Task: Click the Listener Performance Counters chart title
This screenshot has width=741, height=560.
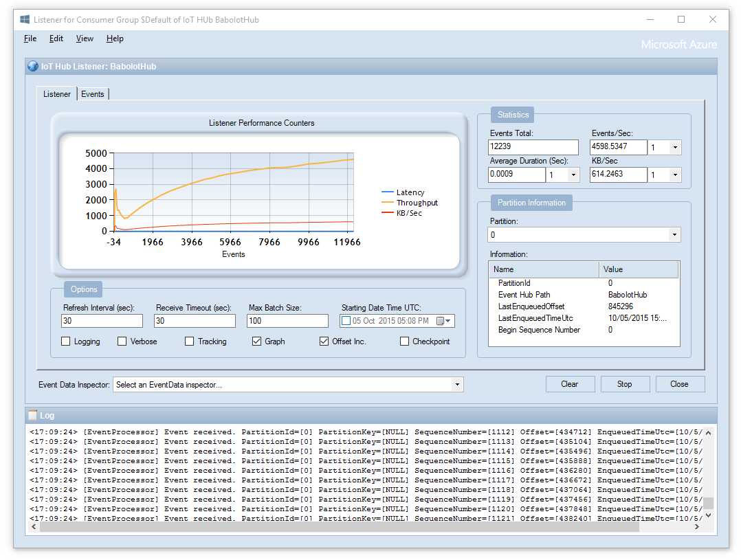Action: (261, 123)
